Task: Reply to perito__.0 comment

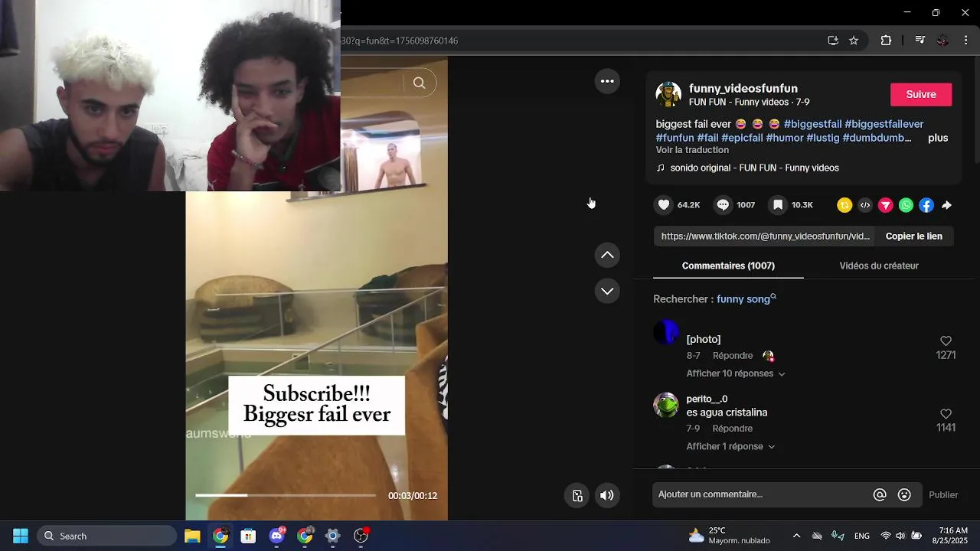Action: point(733,429)
